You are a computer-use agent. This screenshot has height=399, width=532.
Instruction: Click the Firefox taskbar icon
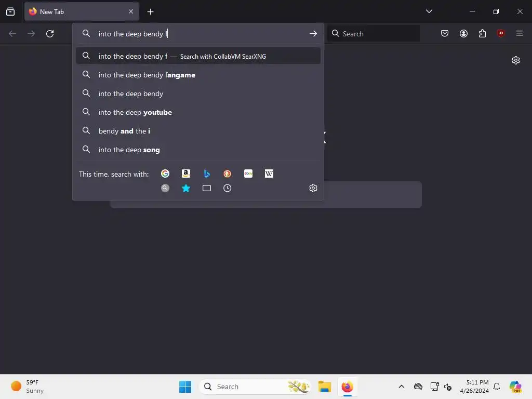coord(347,387)
